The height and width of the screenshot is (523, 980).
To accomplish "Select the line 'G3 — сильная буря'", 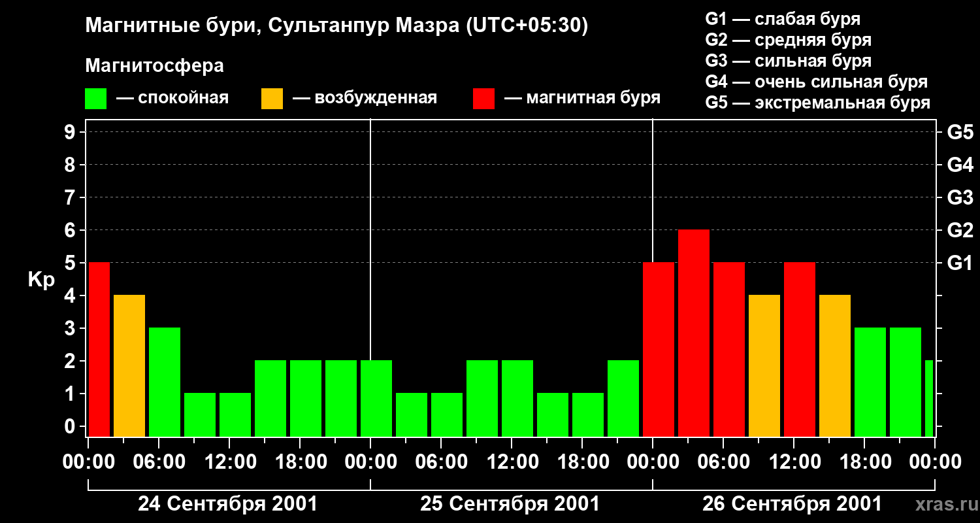I will coord(789,61).
